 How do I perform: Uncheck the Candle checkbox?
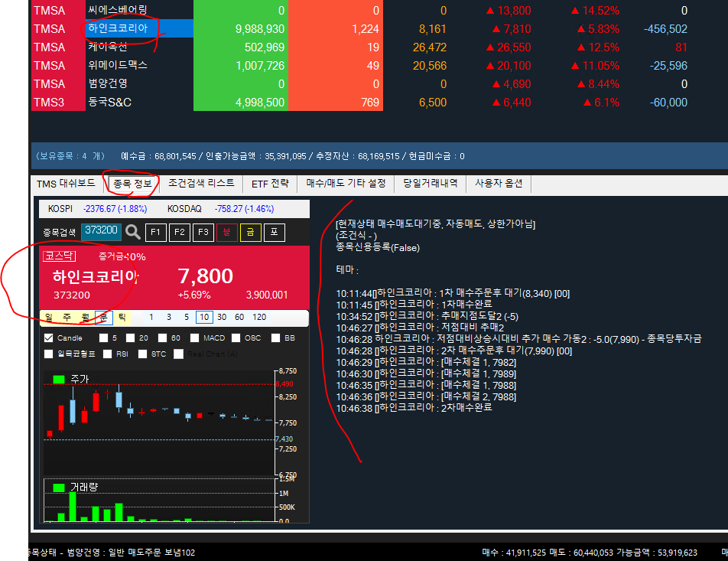[x=48, y=338]
